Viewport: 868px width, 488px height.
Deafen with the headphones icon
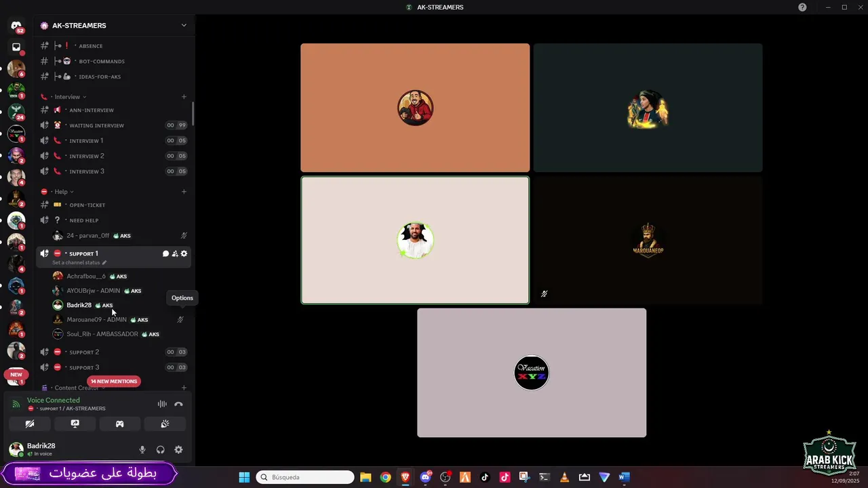[161, 449]
